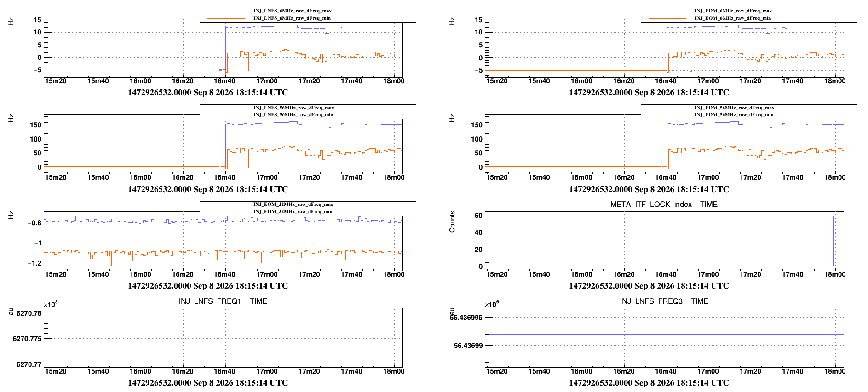Click the INJ_LNFS_6MHz_raw_dFreq_min legend entry
The image size is (868, 392).
(x=292, y=18)
